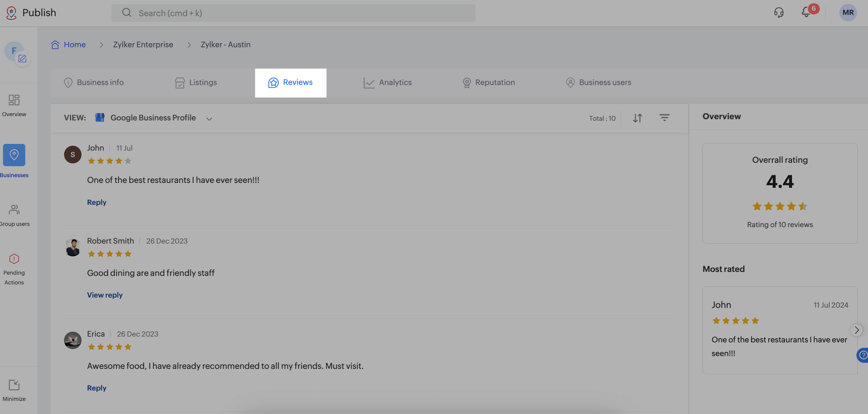This screenshot has width=868, height=414.
Task: Switch to the Reputation tab
Action: pyautogui.click(x=489, y=82)
